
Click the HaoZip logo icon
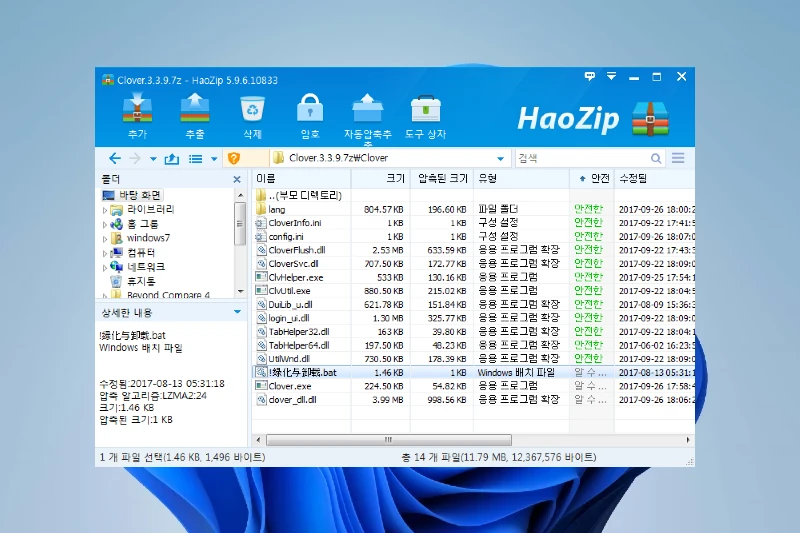(x=650, y=118)
